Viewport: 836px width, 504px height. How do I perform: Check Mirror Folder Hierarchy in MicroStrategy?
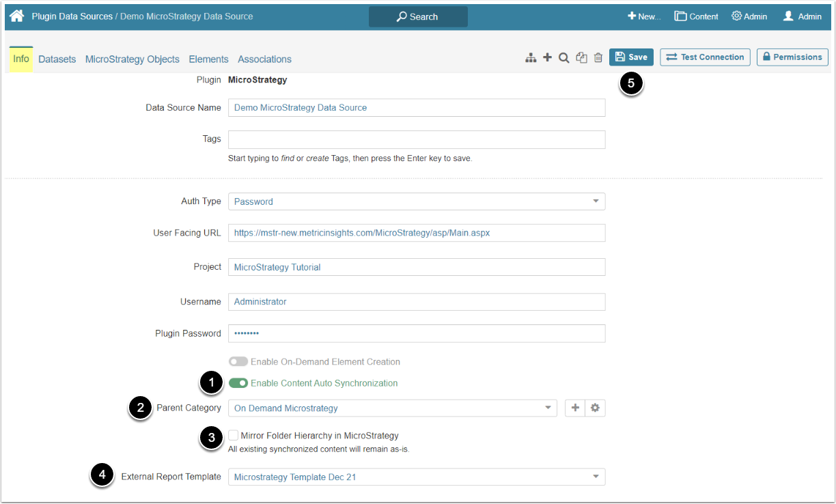[x=234, y=435]
